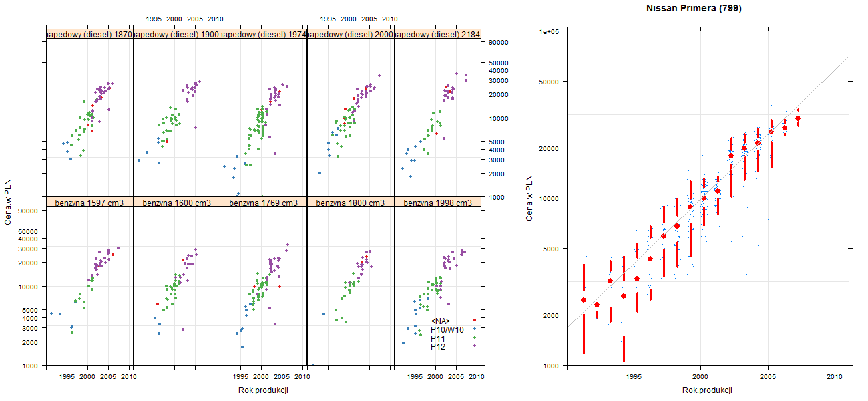The width and height of the screenshot is (868, 401).
Task: Click the 'Cena.w.PLN' label of the Nissan Primera chart
Action: (529, 198)
